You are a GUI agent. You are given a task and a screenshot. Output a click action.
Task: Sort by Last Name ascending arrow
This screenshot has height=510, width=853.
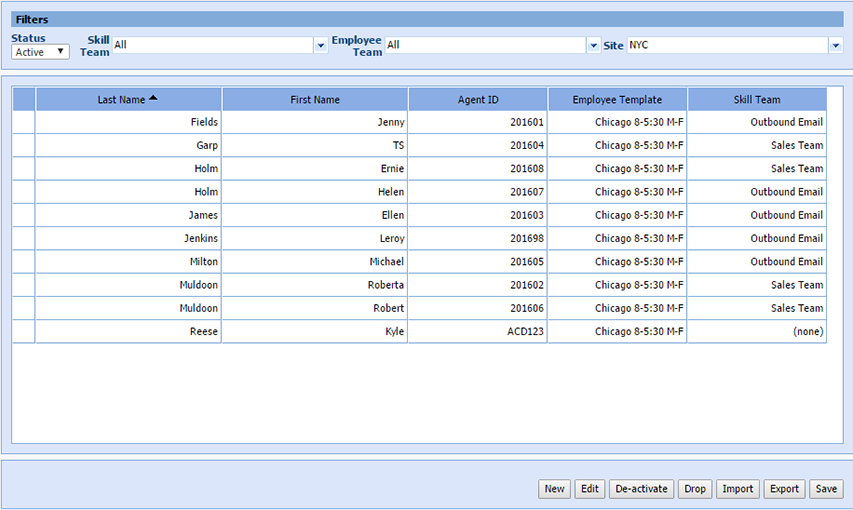coord(153,98)
